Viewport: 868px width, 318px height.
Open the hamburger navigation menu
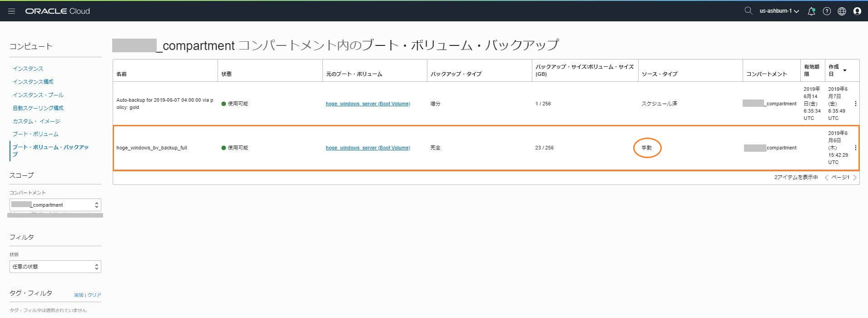pos(12,11)
